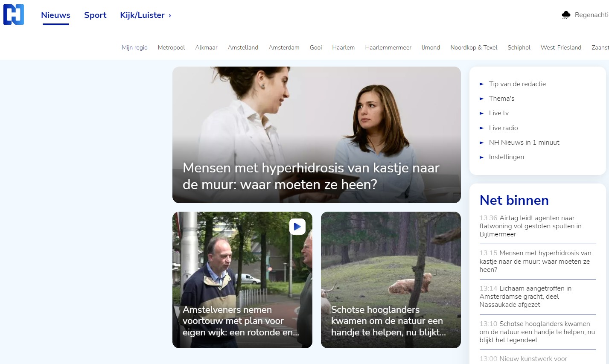609x364 pixels.
Task: Click the NH Nieuws logo
Action: point(15,15)
